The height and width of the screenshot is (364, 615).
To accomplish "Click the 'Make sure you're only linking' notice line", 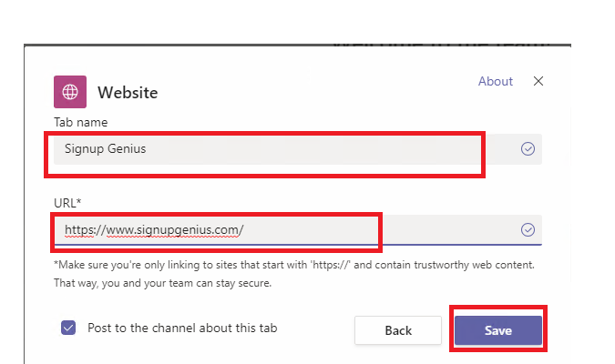I will point(294,265).
